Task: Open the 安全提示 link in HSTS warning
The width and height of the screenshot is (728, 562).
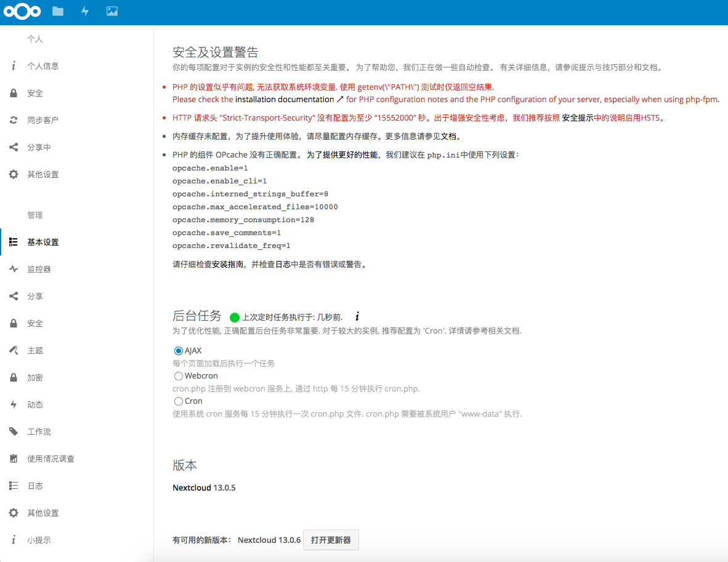Action: [x=578, y=118]
